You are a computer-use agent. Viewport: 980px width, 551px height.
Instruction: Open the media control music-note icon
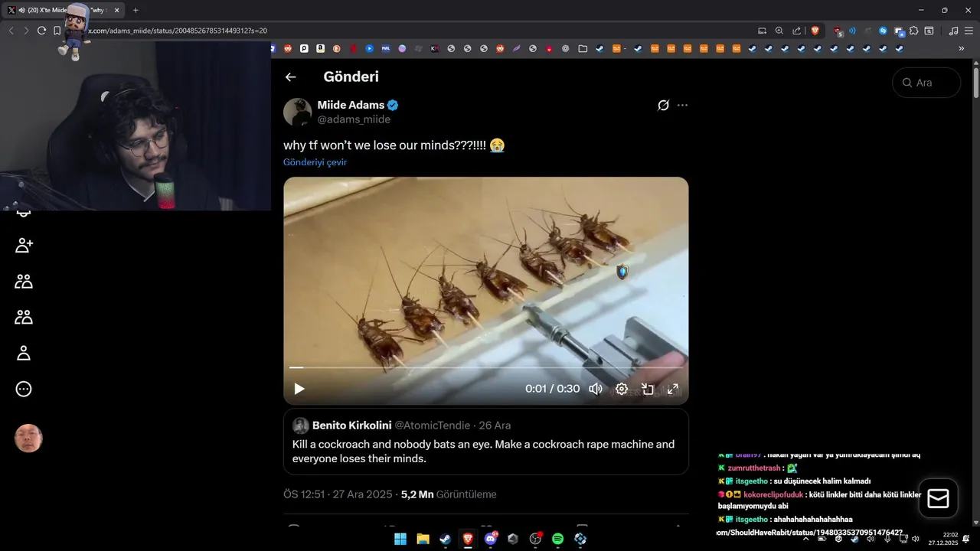(953, 31)
